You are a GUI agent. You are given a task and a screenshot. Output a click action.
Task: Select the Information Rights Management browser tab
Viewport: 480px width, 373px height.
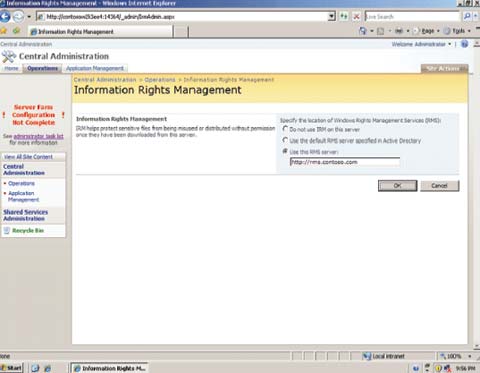pos(100,32)
